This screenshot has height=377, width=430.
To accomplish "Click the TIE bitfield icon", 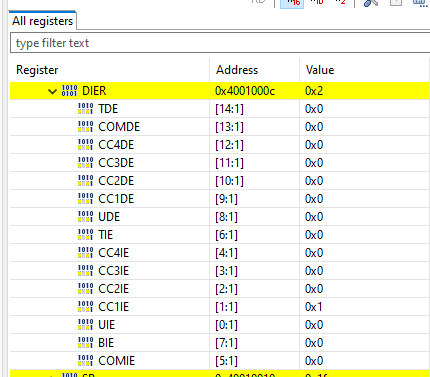I will (x=85, y=235).
